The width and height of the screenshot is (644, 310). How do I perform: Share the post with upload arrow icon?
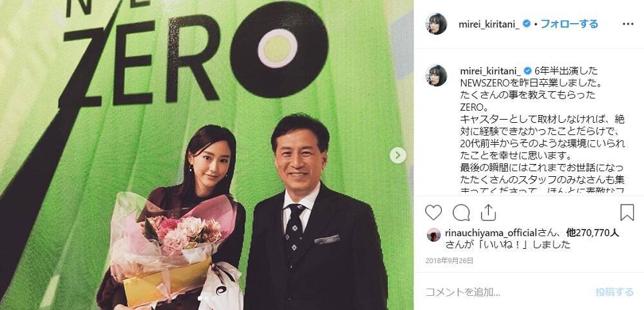click(488, 212)
